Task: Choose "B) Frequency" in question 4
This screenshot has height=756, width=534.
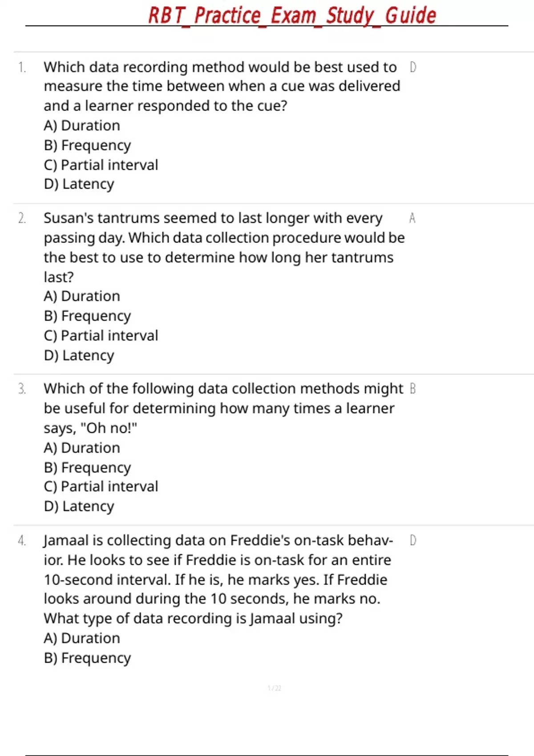Action: (x=88, y=658)
